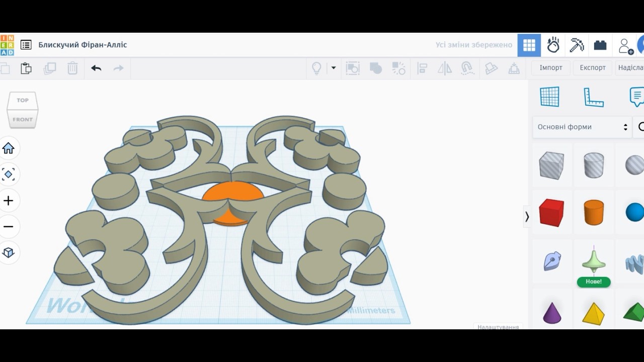Click the FRONT face of view cube
This screenshot has height=362, width=644.
22,119
